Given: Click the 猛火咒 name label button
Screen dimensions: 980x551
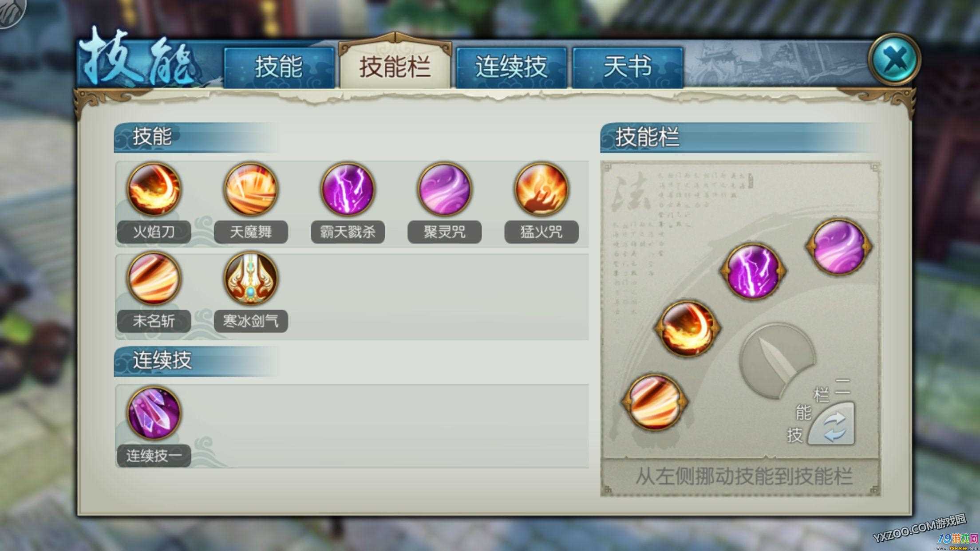Looking at the screenshot, I should (541, 232).
